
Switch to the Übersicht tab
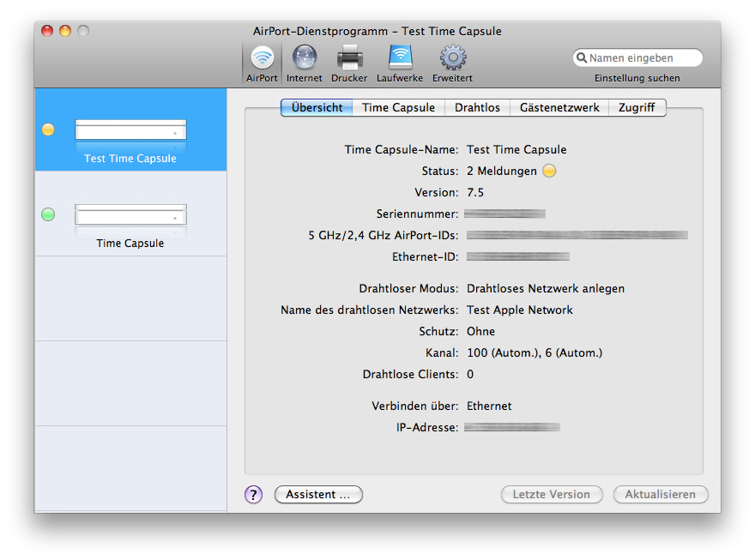[x=317, y=107]
